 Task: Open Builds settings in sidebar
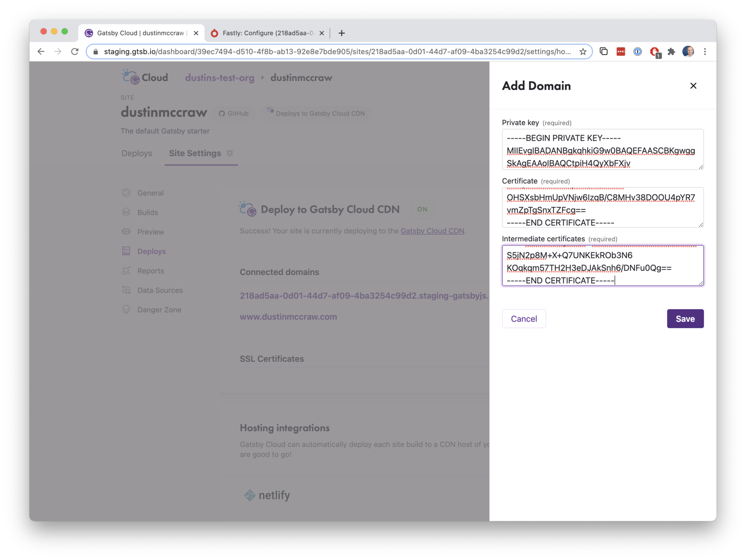148,212
